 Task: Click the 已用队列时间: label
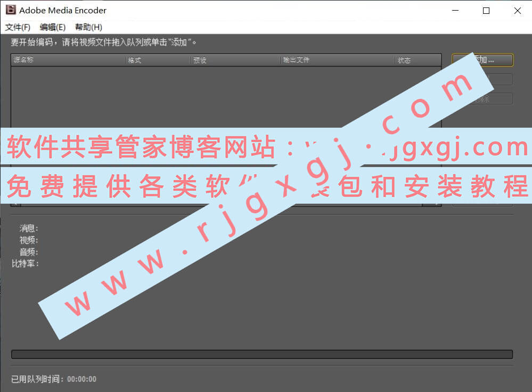[x=37, y=379]
